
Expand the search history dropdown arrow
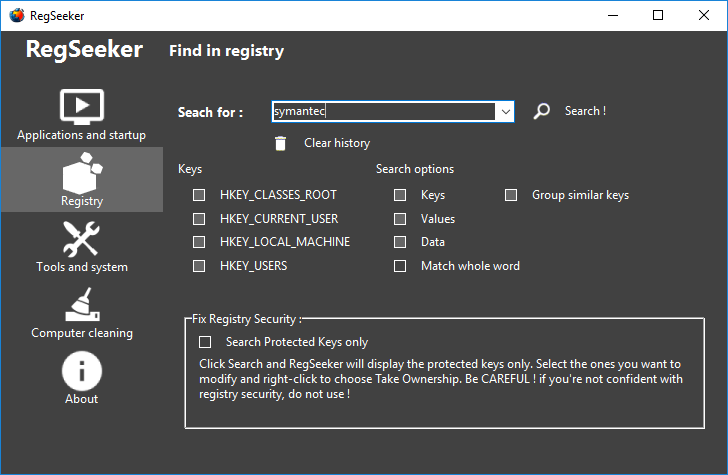pyautogui.click(x=506, y=112)
